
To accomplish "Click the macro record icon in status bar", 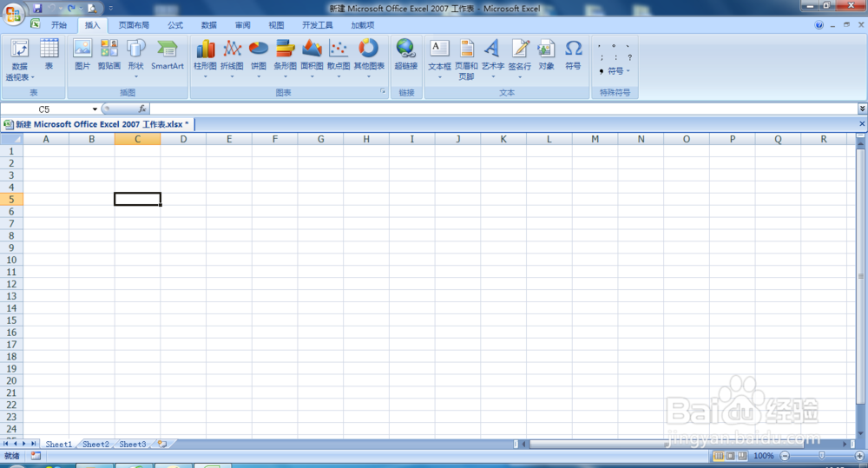I will (36, 456).
